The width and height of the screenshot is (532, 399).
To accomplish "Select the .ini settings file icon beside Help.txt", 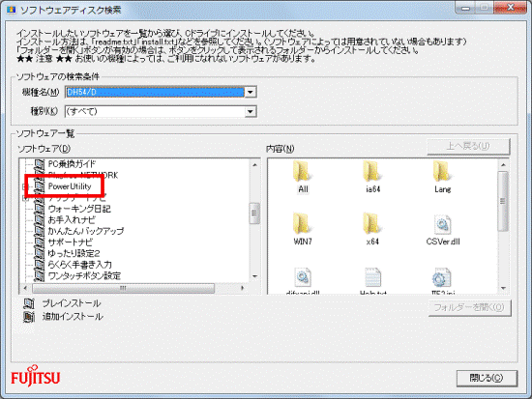I will (x=441, y=277).
